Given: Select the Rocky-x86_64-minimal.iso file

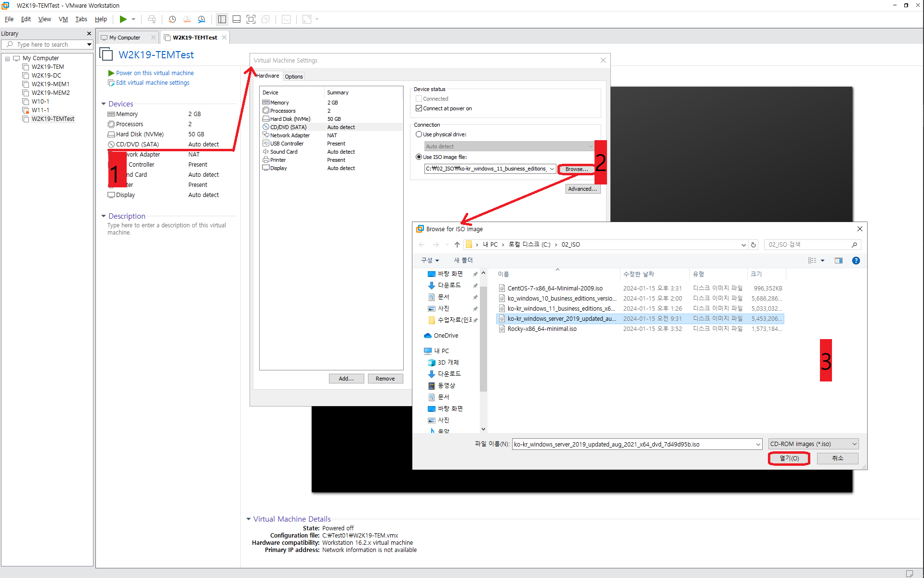Looking at the screenshot, I should coord(640,328).
